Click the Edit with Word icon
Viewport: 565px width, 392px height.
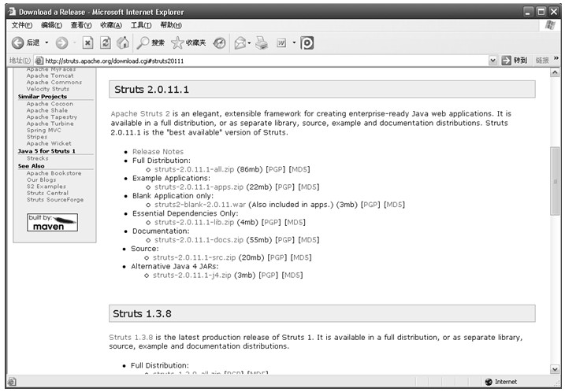tap(281, 43)
